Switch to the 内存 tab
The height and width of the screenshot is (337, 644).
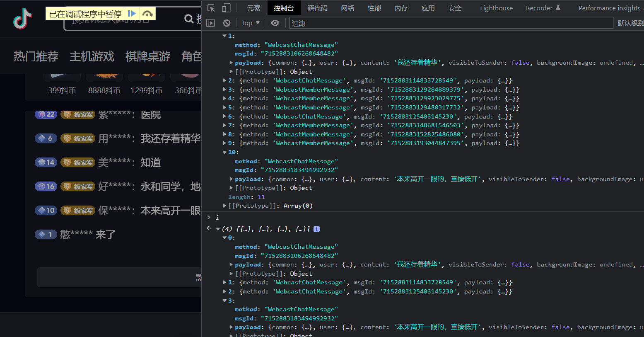tap(401, 8)
